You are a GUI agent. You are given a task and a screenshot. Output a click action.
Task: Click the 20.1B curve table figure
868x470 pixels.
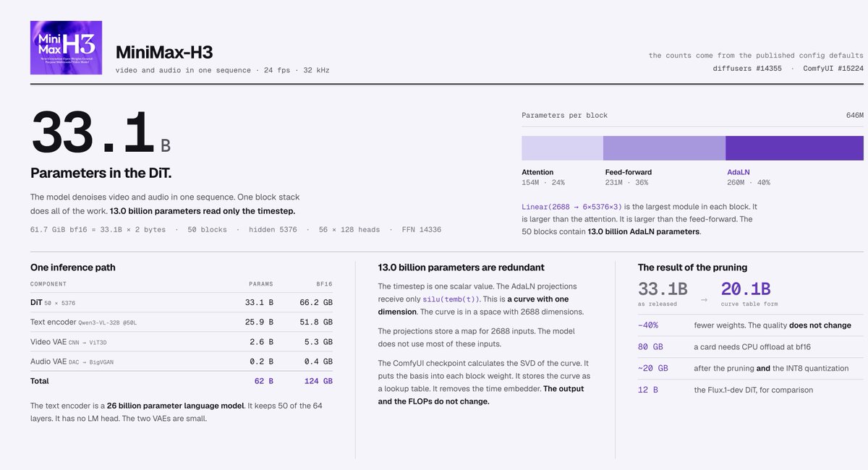click(x=746, y=289)
